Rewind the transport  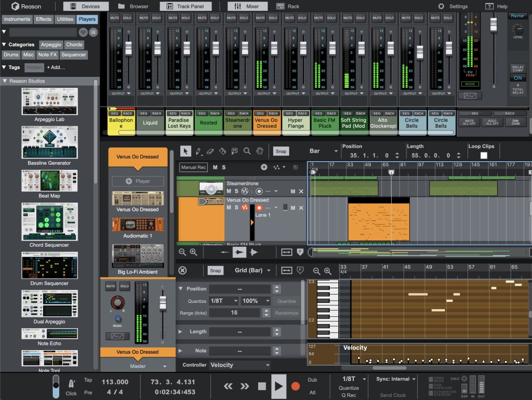[228, 386]
